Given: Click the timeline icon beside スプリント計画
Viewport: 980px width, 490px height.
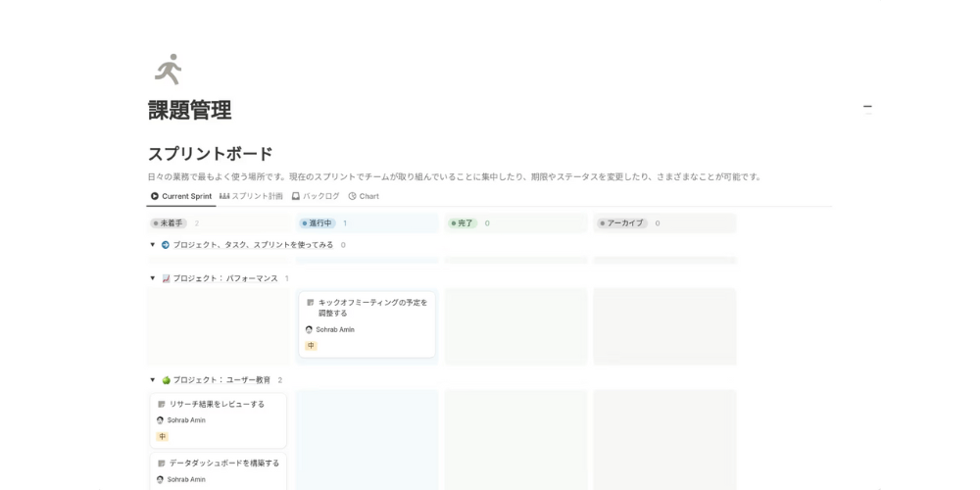Looking at the screenshot, I should tap(224, 196).
